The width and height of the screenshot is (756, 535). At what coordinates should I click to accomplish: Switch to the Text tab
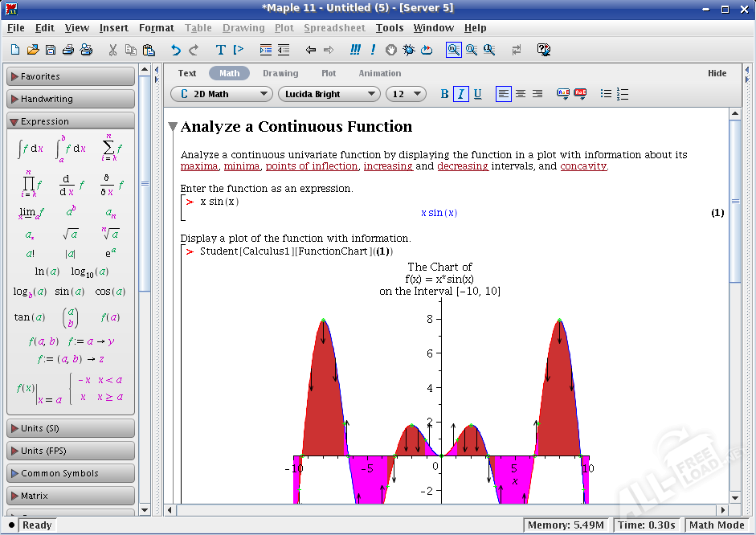(x=187, y=73)
